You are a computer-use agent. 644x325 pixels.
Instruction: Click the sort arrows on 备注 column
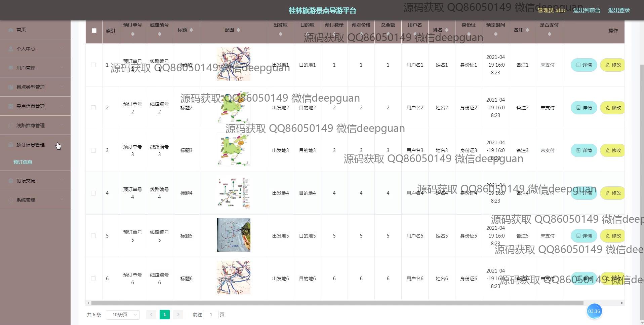point(527,30)
